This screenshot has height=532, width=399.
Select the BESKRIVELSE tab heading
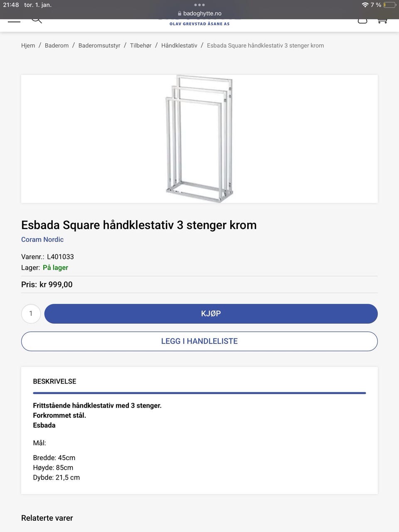(54, 382)
